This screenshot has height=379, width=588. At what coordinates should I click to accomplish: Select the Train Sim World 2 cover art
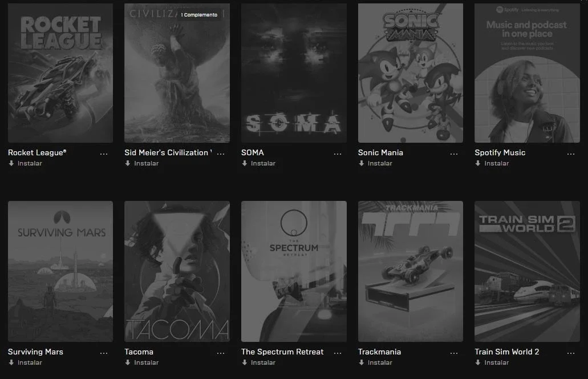pyautogui.click(x=527, y=271)
